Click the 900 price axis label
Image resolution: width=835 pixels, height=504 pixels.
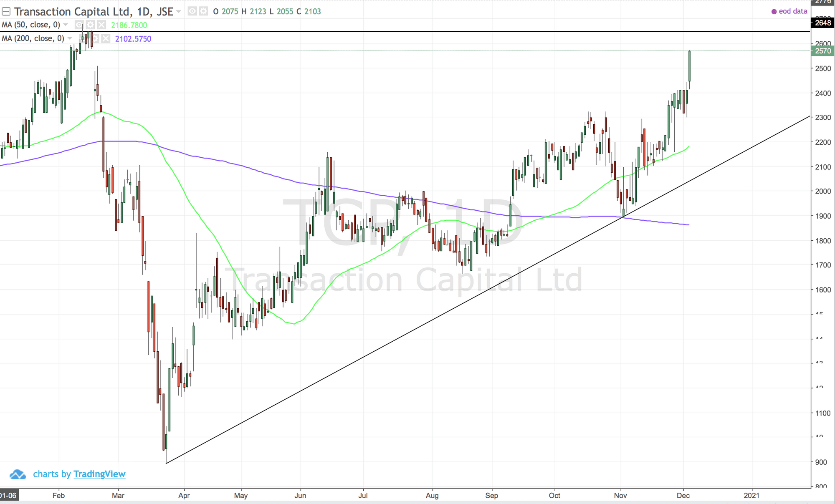(821, 462)
